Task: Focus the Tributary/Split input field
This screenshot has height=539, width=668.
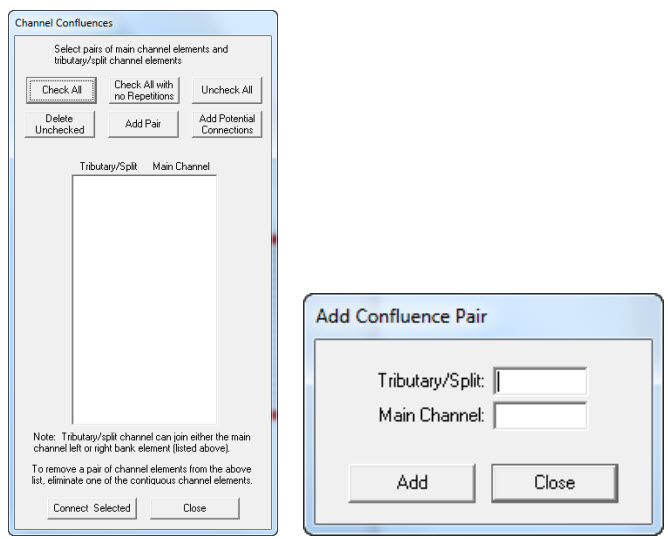Action: pyautogui.click(x=541, y=381)
